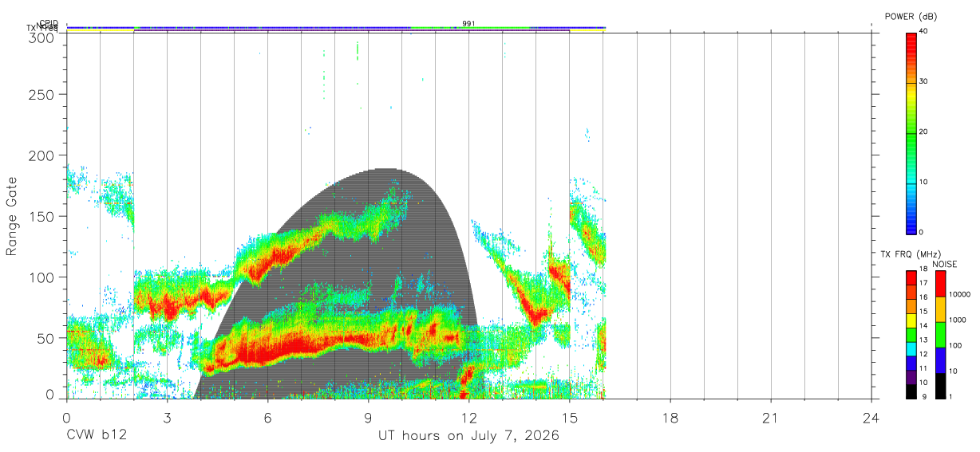
Task: Click the TX FRQ stepped color bar
Action: (x=911, y=335)
